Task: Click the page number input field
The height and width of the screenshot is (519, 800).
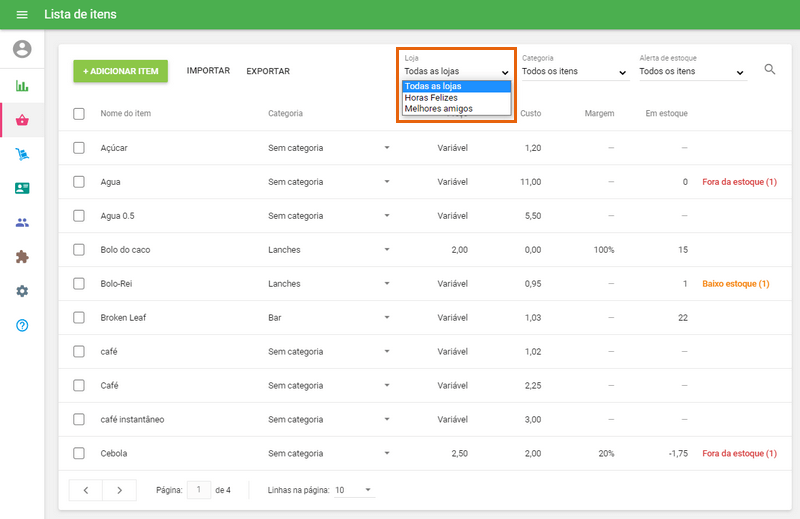Action: click(199, 490)
